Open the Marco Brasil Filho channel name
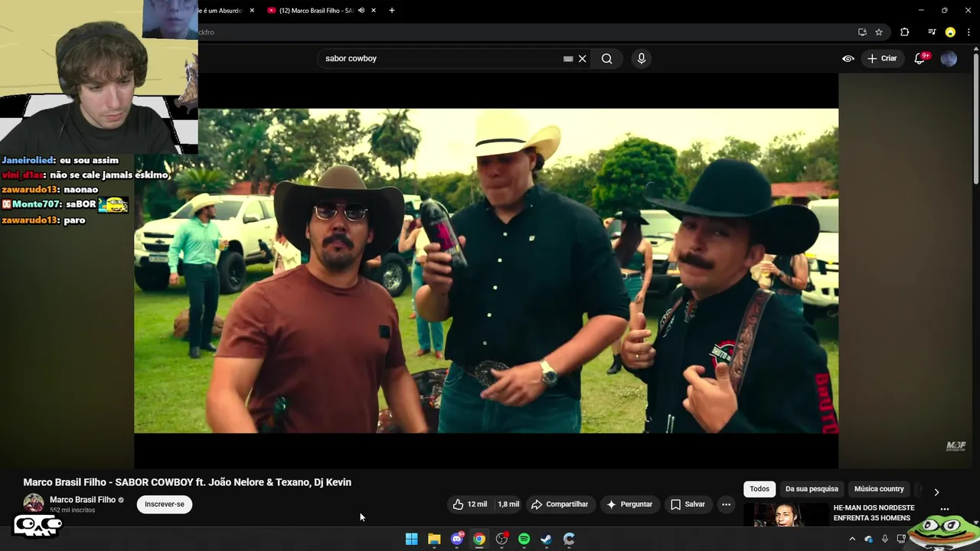 coord(83,500)
